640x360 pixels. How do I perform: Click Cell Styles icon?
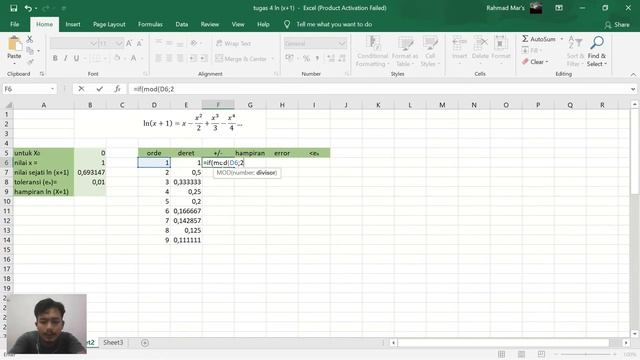click(x=430, y=43)
